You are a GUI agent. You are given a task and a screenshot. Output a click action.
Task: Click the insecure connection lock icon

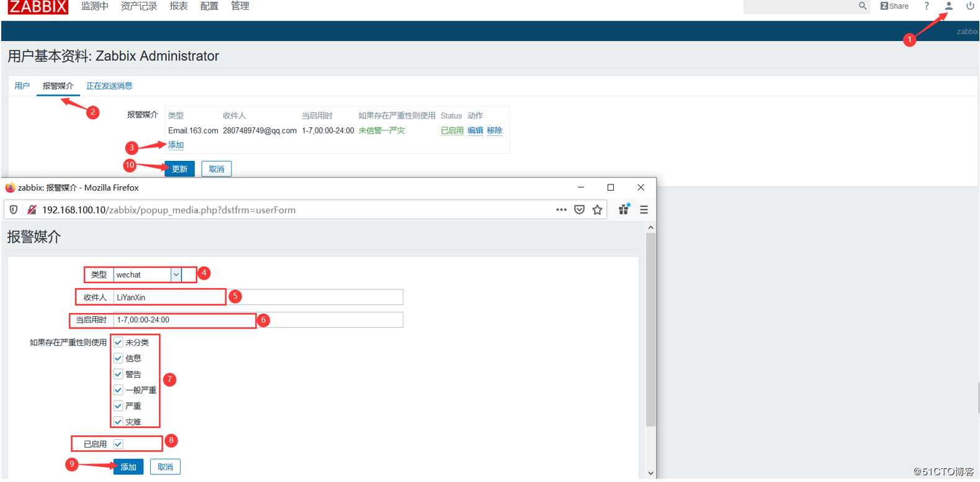[32, 210]
